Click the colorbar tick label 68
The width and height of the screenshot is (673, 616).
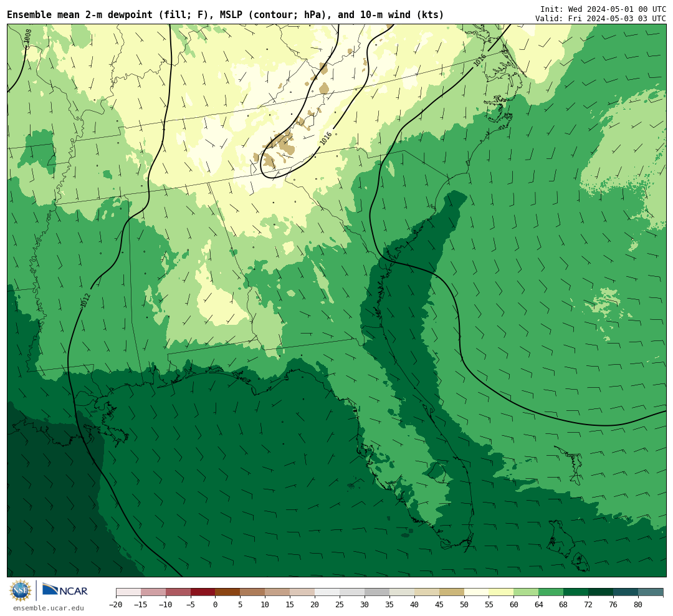pos(564,605)
